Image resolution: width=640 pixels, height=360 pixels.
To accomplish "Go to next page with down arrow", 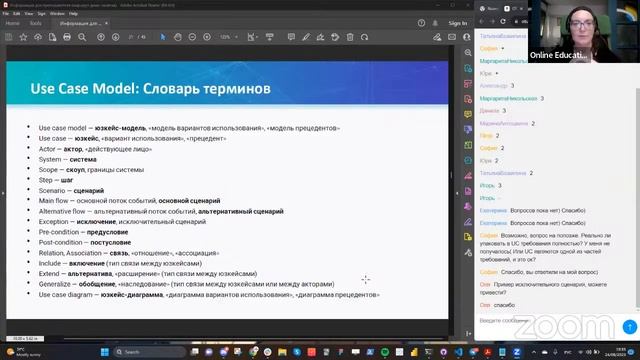I will click(x=116, y=37).
